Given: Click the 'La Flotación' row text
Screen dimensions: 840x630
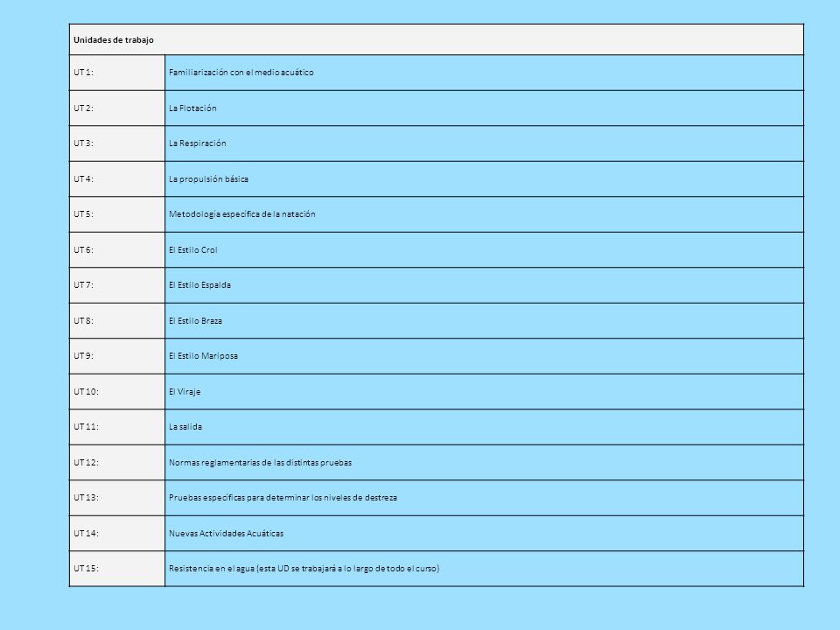Looking at the screenshot, I should point(192,108).
